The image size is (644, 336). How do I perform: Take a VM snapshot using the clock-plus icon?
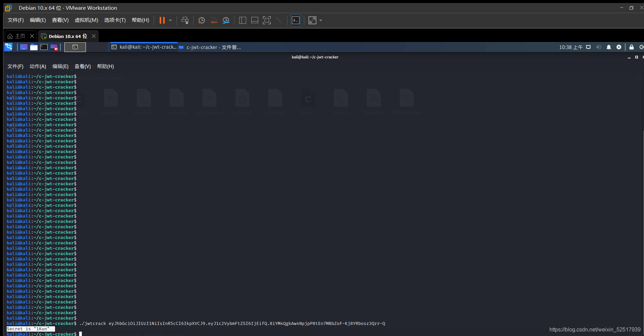[202, 20]
